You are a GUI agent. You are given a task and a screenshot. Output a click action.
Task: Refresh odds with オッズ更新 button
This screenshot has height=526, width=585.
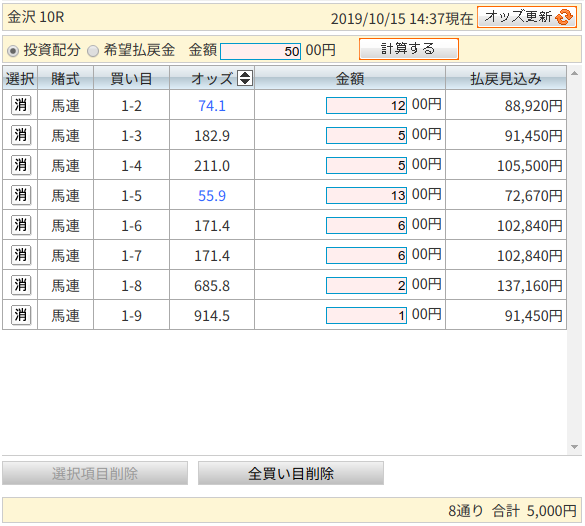point(527,17)
